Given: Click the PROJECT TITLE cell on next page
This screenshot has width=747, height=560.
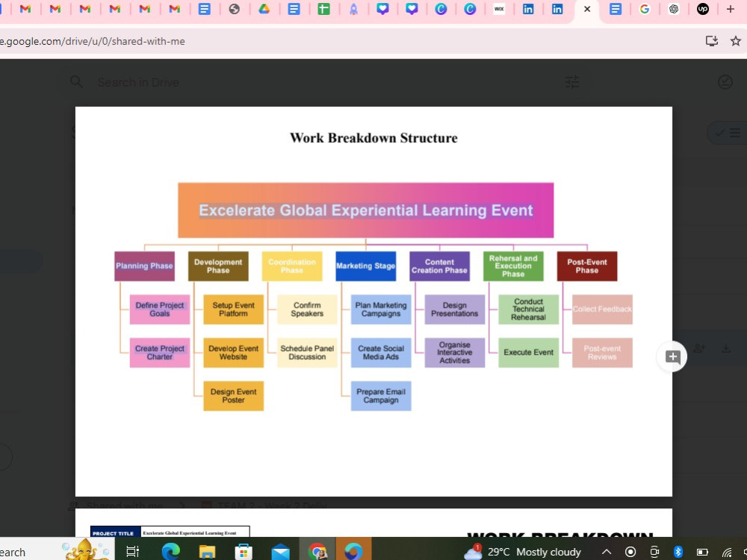Looking at the screenshot, I should (115, 532).
